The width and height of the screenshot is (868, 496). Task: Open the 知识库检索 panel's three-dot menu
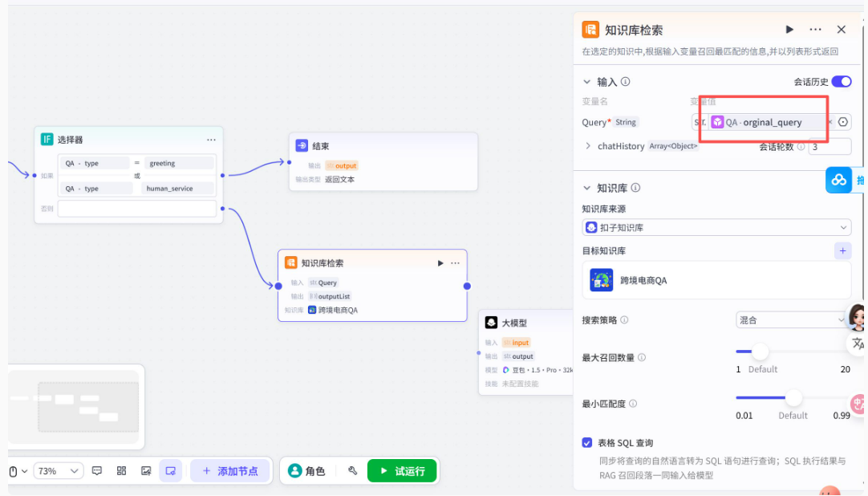(815, 30)
